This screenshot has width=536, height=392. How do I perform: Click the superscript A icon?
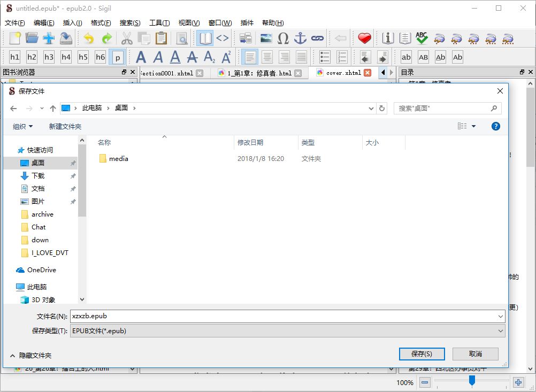226,57
